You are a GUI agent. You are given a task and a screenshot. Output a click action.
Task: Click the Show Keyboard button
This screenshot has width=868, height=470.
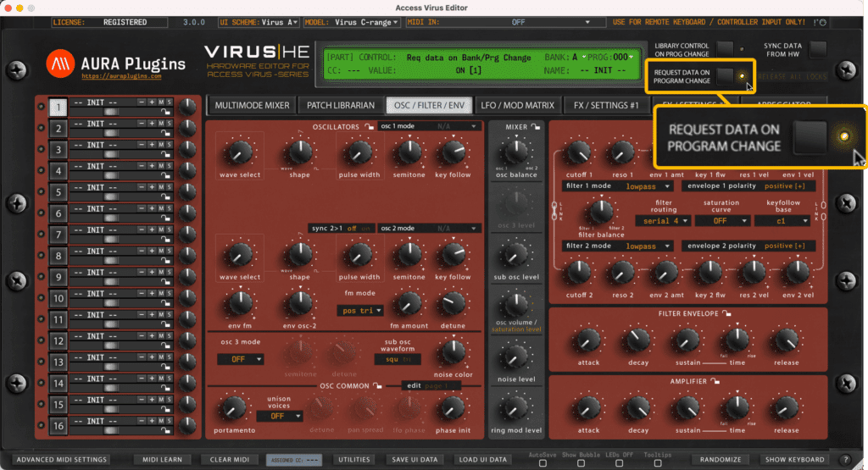point(794,460)
